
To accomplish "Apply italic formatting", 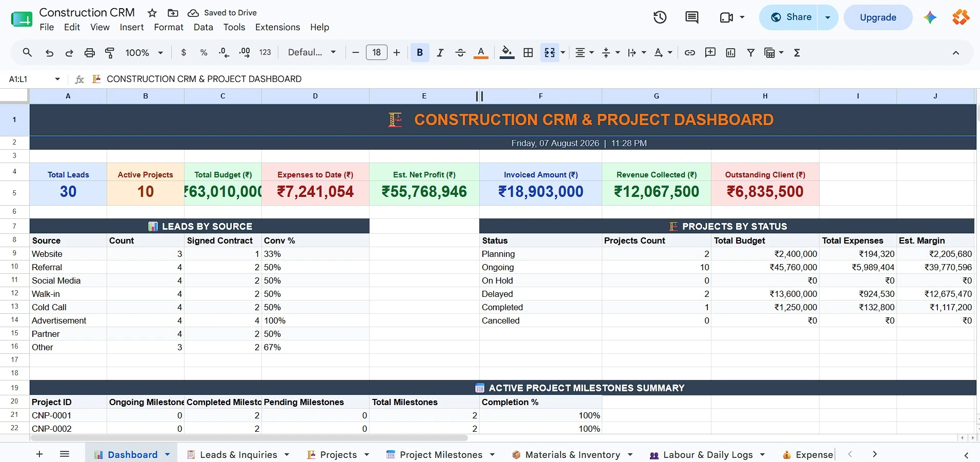I will (440, 52).
